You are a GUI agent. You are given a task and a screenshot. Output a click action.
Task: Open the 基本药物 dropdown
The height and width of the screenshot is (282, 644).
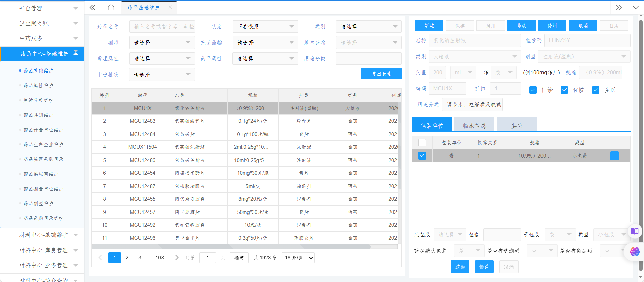pyautogui.click(x=369, y=43)
